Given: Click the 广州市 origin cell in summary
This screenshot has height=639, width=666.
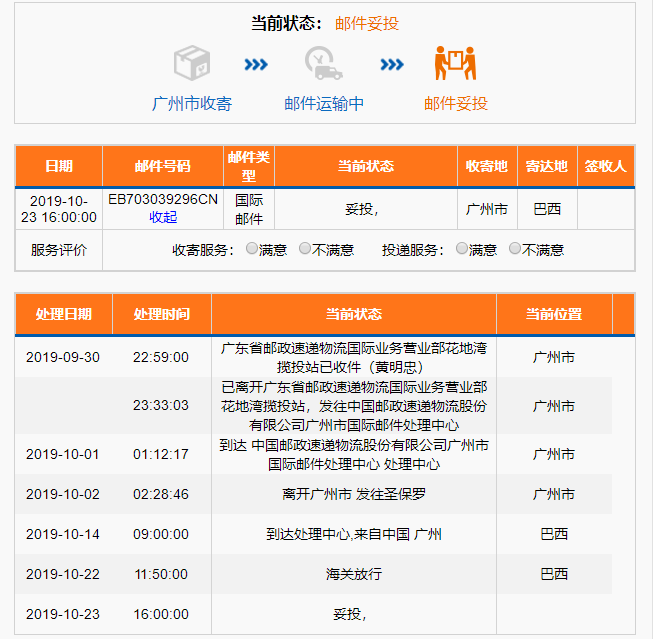Looking at the screenshot, I should coord(487,209).
